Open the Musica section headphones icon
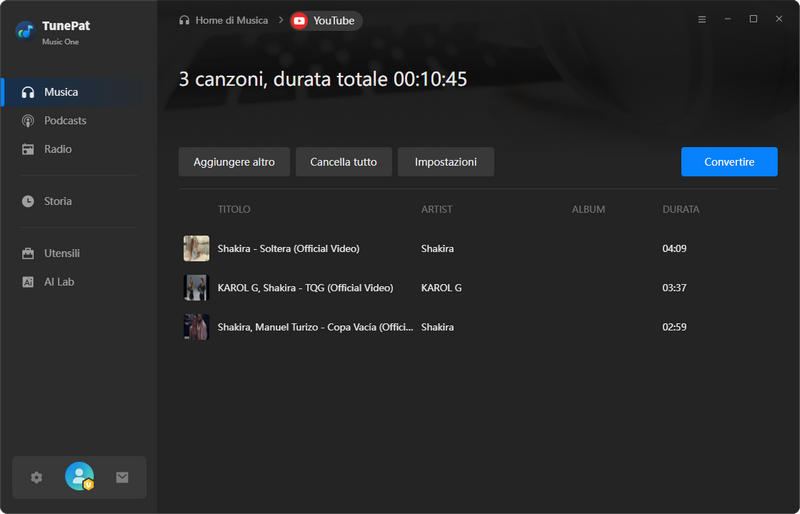The image size is (800, 514). click(28, 92)
